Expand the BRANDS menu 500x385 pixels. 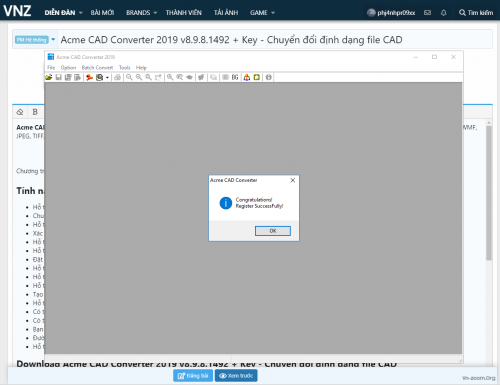[x=141, y=13]
